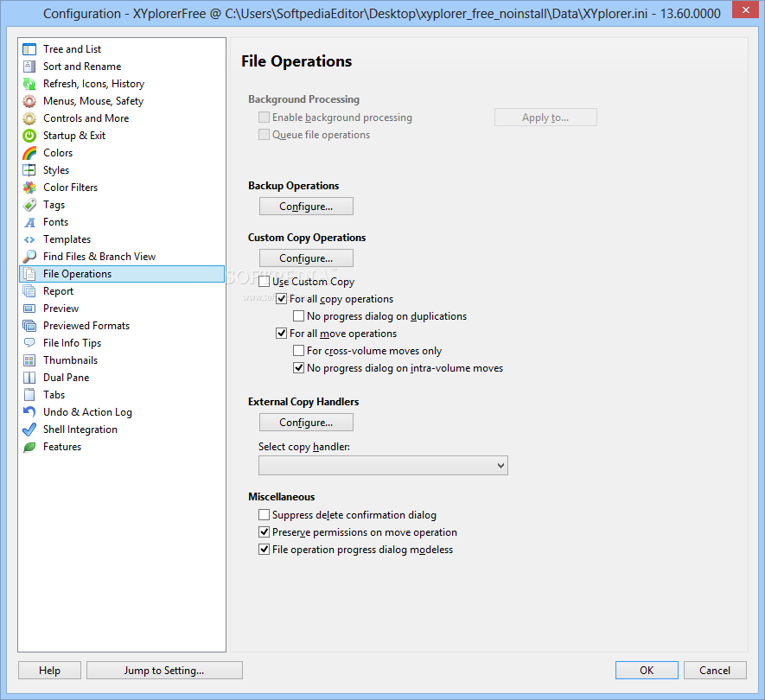The height and width of the screenshot is (700, 765).
Task: Check For cross-volume moves only
Action: coord(298,351)
